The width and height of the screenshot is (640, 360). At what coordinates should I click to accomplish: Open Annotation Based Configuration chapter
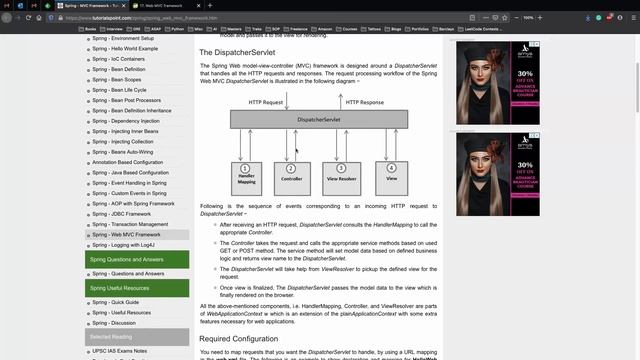point(127,162)
